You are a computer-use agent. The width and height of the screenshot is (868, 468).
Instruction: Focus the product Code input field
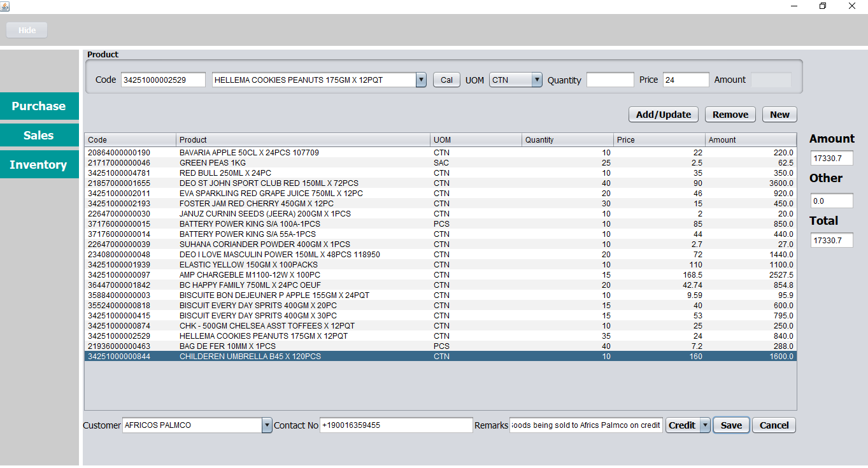[163, 80]
